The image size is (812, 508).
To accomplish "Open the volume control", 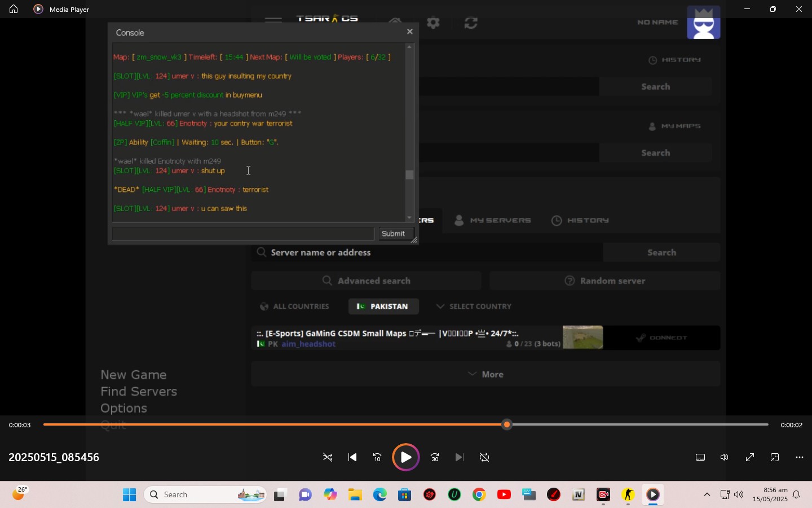I will pos(726,458).
